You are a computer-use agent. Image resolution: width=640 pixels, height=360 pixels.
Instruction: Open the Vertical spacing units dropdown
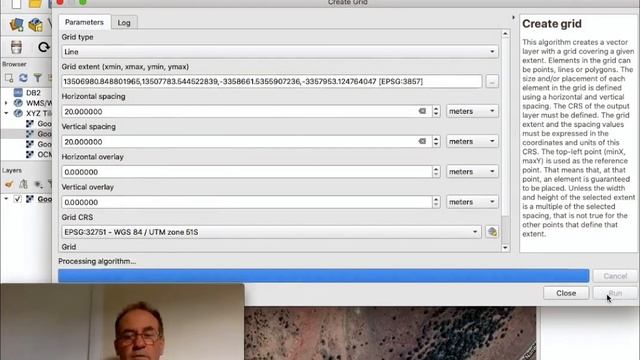(472, 141)
